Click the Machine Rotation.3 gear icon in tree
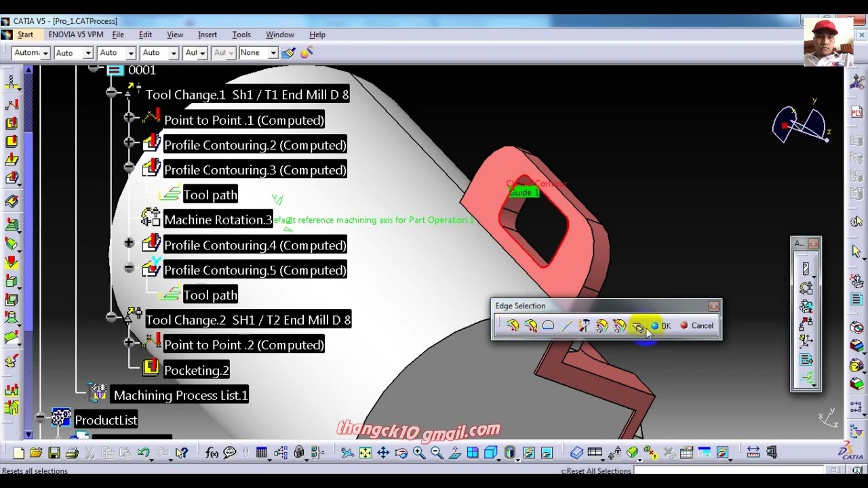 [x=151, y=218]
